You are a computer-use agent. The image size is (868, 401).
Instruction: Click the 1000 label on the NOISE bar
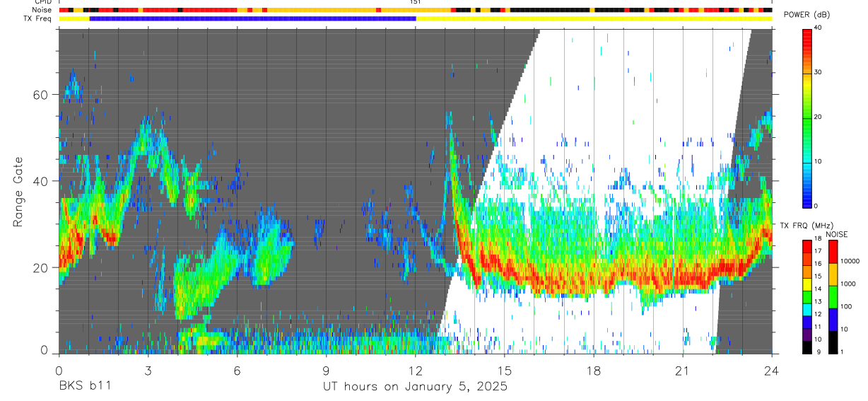click(x=848, y=284)
